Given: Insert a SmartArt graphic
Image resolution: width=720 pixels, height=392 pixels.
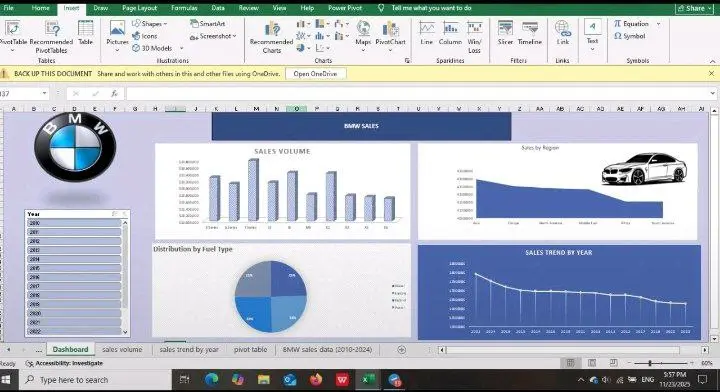Looking at the screenshot, I should tap(208, 23).
